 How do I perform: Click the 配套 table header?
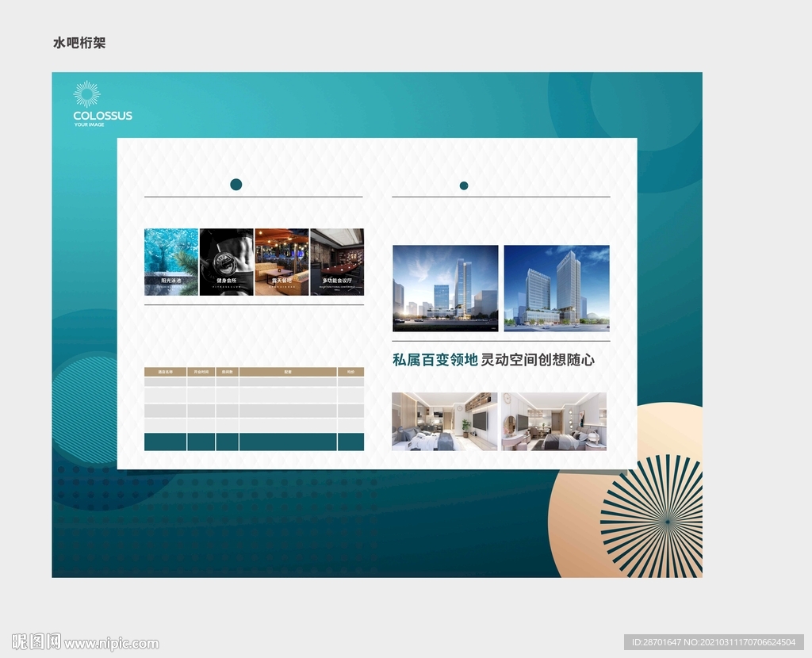point(288,372)
